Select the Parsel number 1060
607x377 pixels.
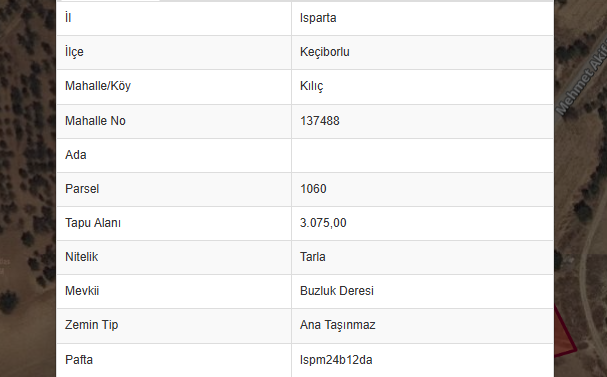[313, 189]
